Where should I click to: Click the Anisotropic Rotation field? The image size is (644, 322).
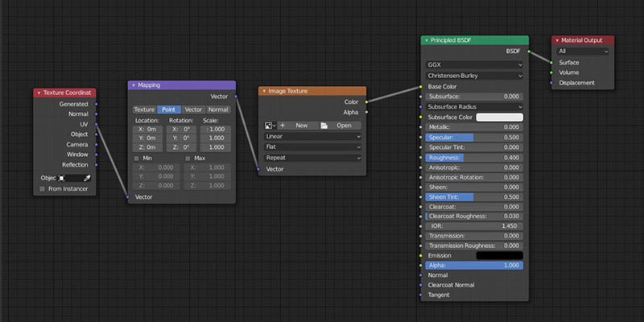[474, 177]
